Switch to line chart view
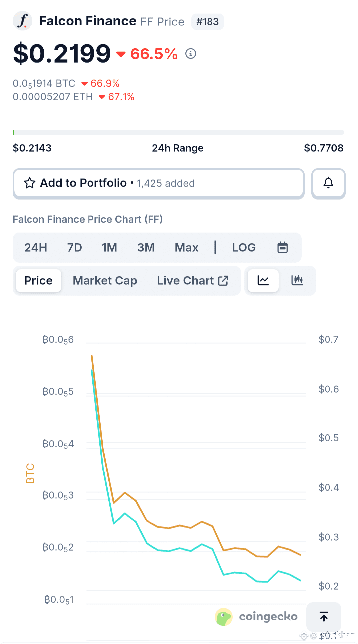The width and height of the screenshot is (358, 644). point(263,280)
